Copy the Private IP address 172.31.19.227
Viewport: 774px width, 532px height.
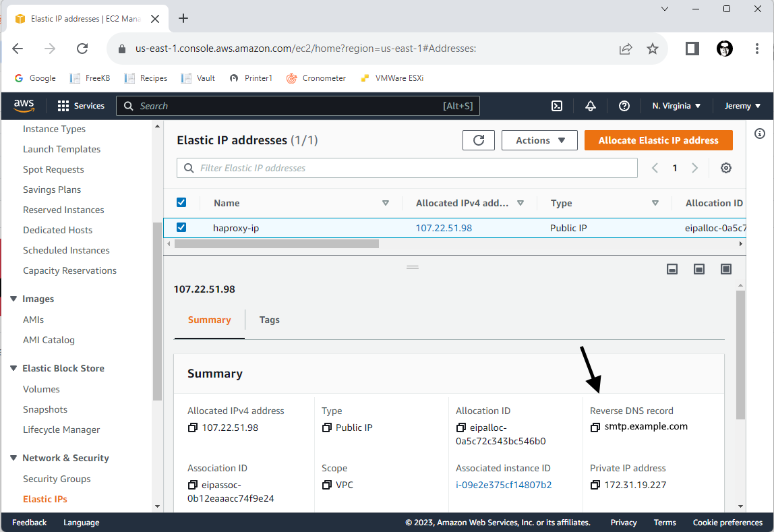595,485
